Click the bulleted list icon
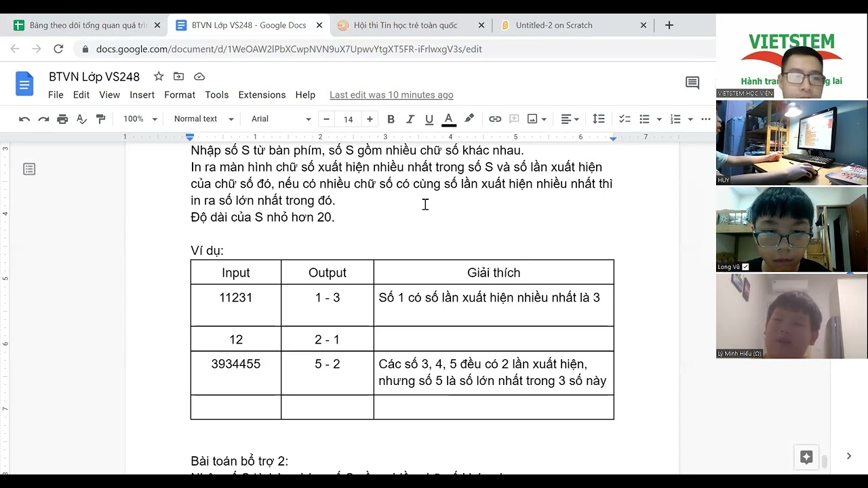This screenshot has height=488, width=868. [x=644, y=119]
